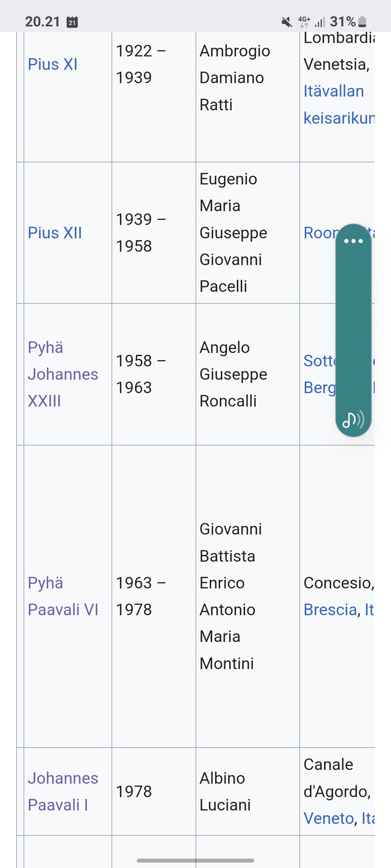Viewport: 391px width, 868px height.
Task: Follow the Brescia link
Action: 331,610
